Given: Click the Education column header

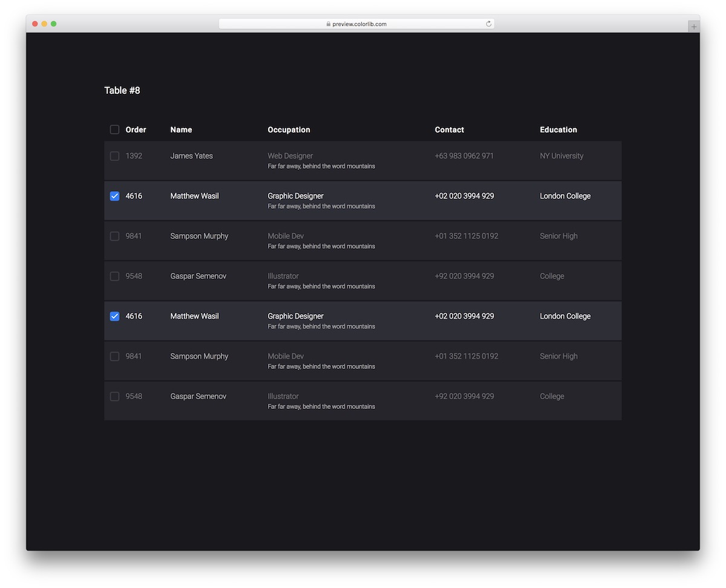Looking at the screenshot, I should (x=558, y=129).
